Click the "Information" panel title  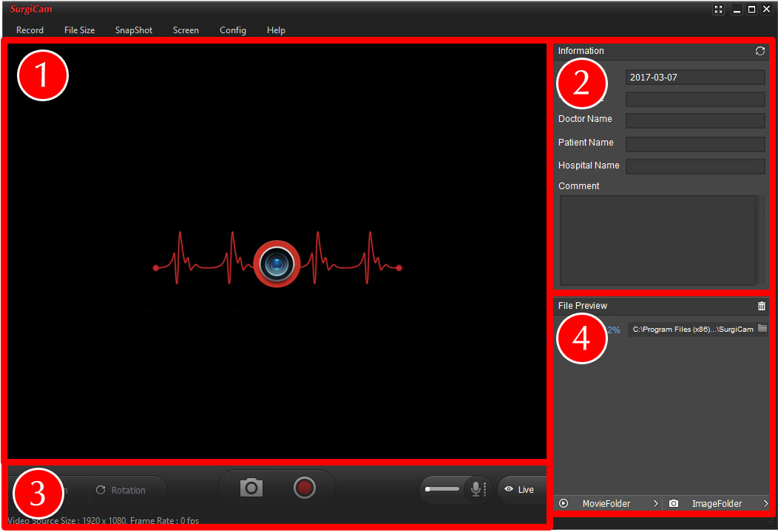pos(581,51)
